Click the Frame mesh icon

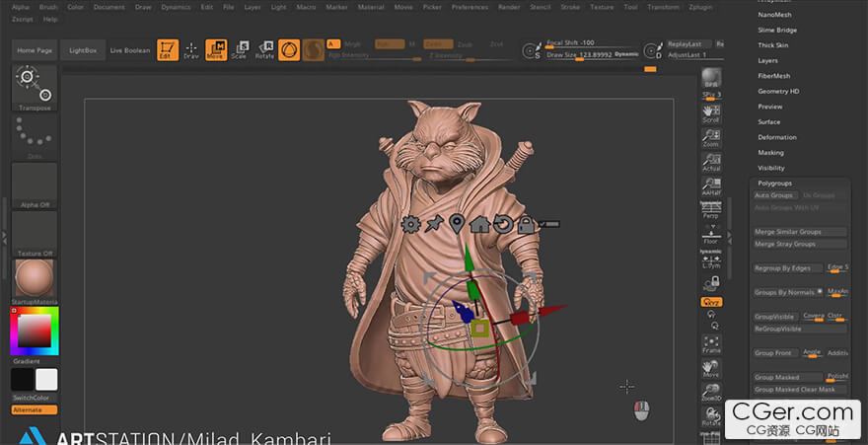coord(711,344)
